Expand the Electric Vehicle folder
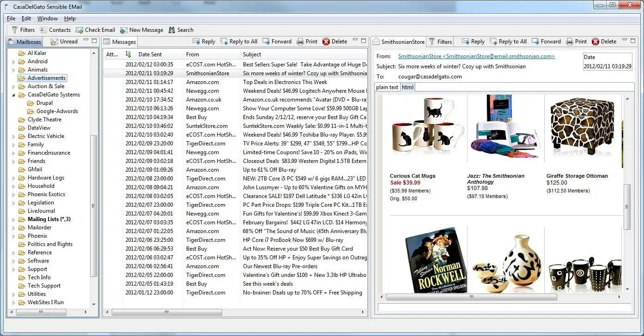Viewport: 644px width, 336px height. [x=14, y=136]
